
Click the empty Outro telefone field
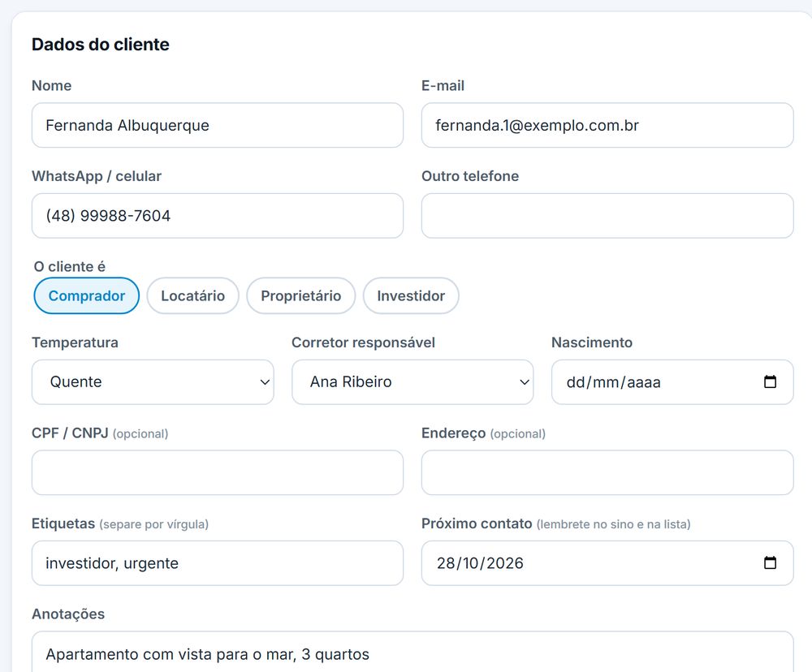(607, 216)
